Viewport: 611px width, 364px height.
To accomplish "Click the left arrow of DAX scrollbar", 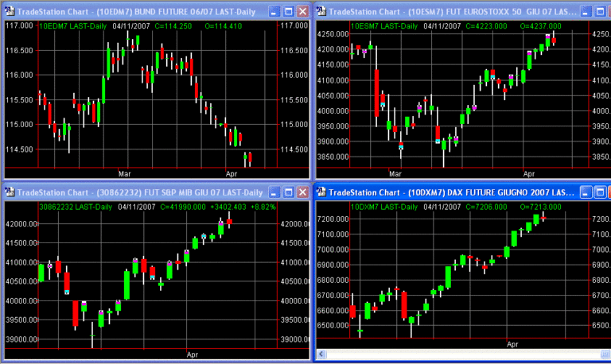I will pyautogui.click(x=322, y=355).
